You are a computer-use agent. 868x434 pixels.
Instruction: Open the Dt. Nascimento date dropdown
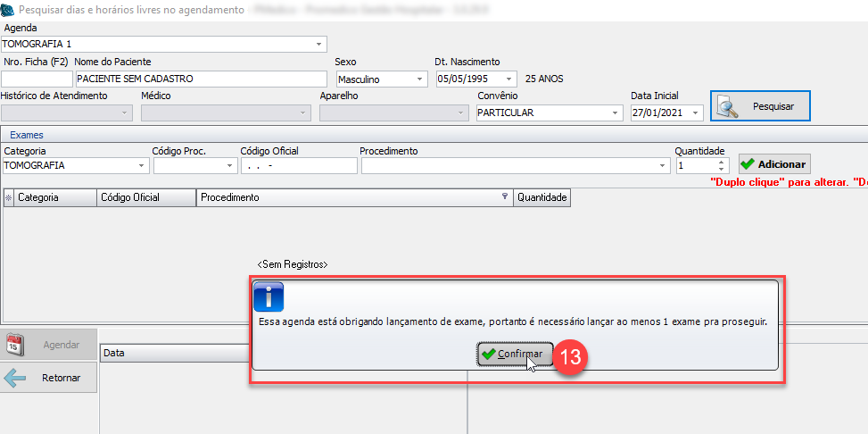(508, 79)
